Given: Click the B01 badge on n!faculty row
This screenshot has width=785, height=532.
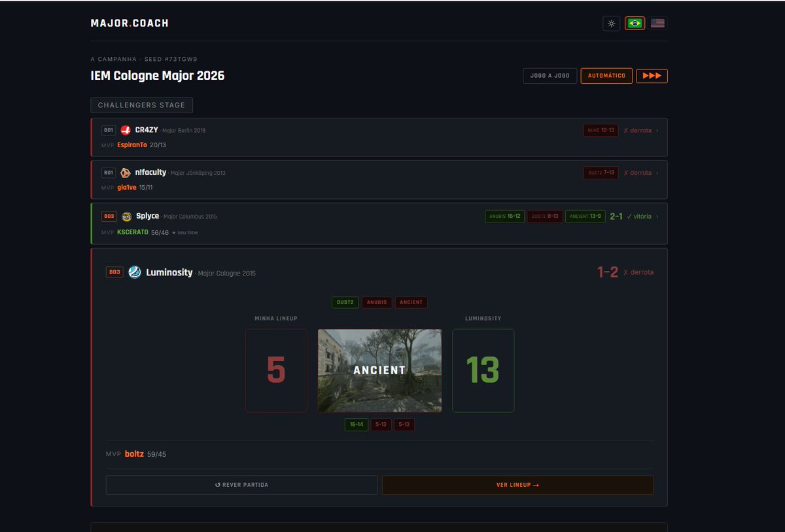Looking at the screenshot, I should point(109,173).
